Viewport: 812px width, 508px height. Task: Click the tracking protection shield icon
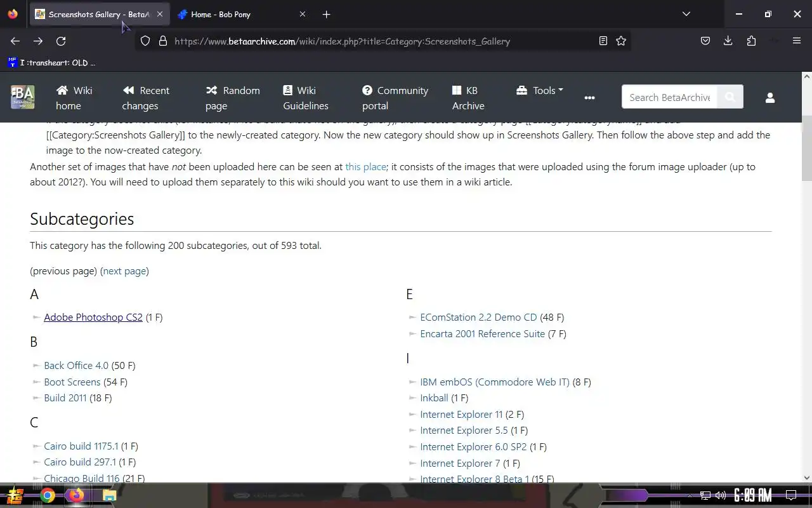click(145, 41)
